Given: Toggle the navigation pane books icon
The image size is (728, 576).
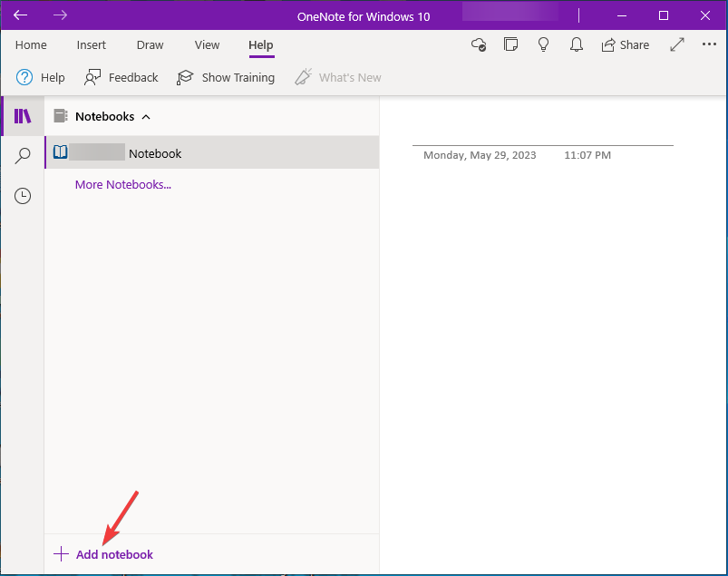Looking at the screenshot, I should (23, 116).
